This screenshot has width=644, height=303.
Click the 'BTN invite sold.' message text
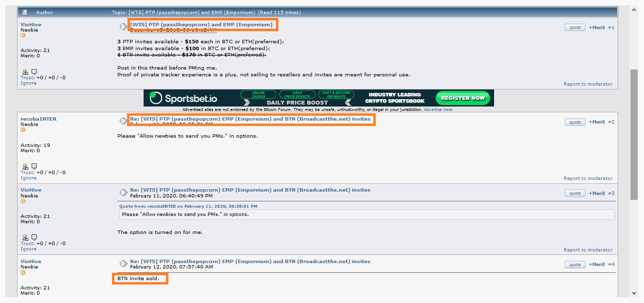coord(138,279)
